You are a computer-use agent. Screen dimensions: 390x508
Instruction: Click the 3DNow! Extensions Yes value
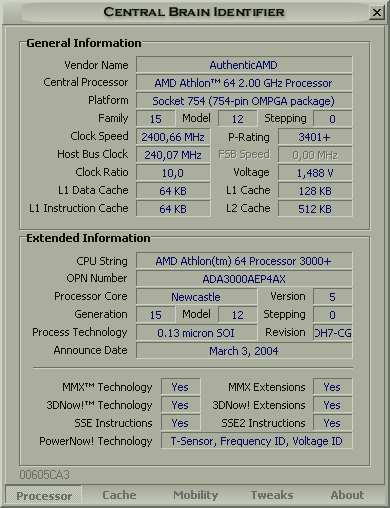click(x=332, y=405)
